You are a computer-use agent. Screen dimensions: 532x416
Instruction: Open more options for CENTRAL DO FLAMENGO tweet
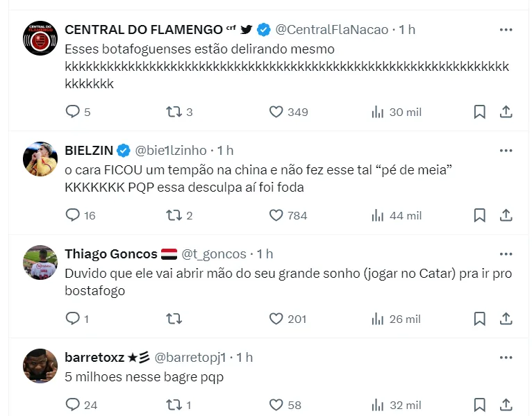(506, 30)
